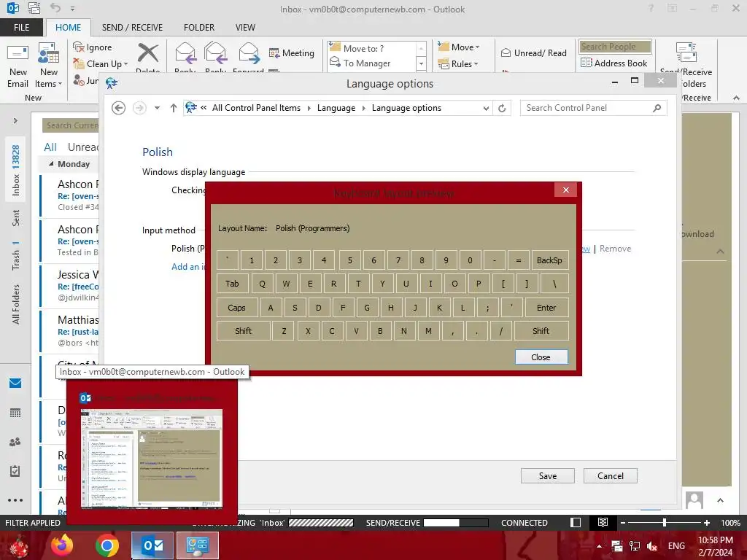Image resolution: width=747 pixels, height=560 pixels.
Task: Open the Address Book
Action: [x=614, y=63]
